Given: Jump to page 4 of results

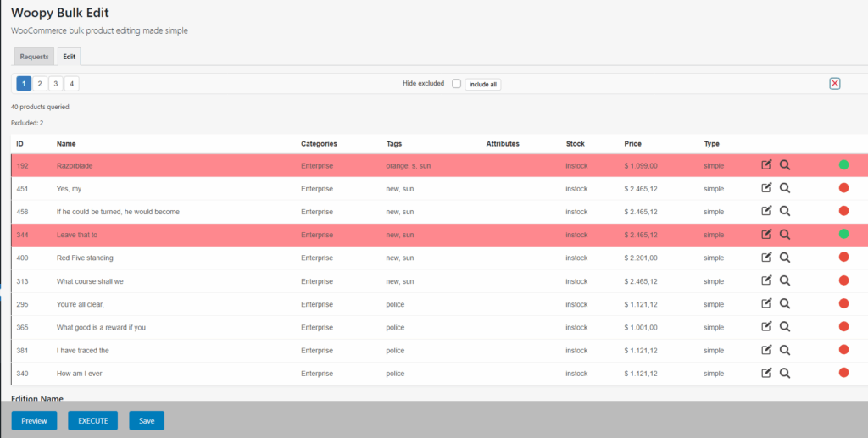Looking at the screenshot, I should click(72, 84).
